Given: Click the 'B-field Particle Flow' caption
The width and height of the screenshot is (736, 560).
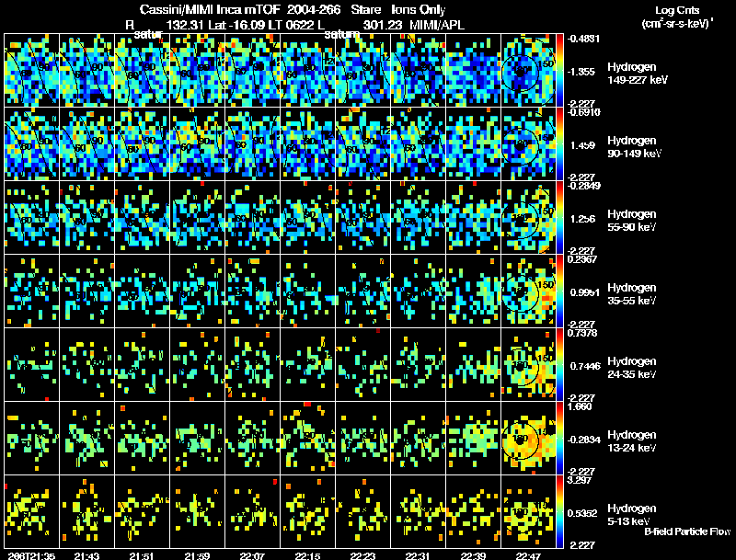Looking at the screenshot, I should (687, 531).
